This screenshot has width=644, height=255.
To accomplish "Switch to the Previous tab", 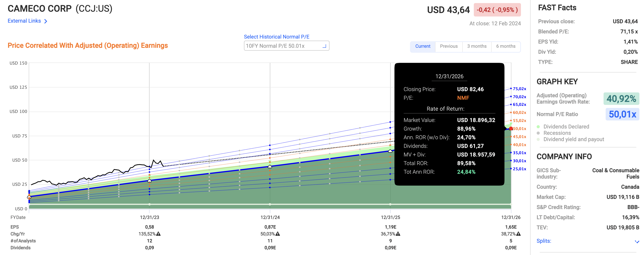I will 449,46.
